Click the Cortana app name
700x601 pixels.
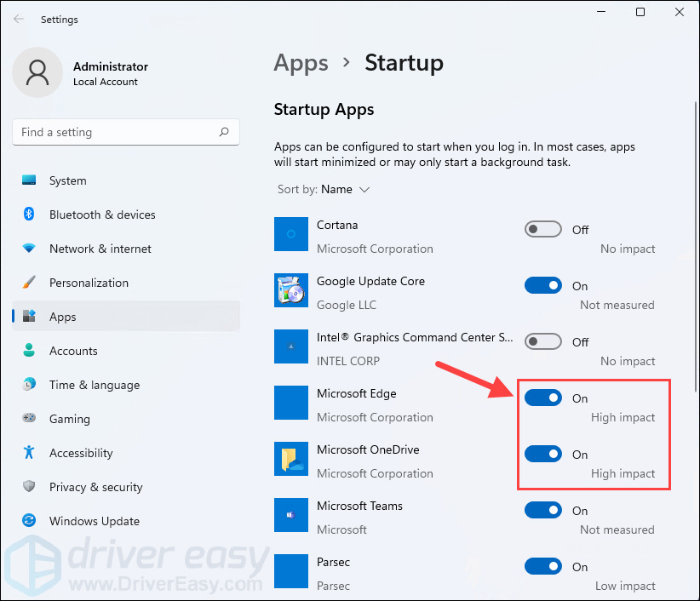tap(337, 225)
